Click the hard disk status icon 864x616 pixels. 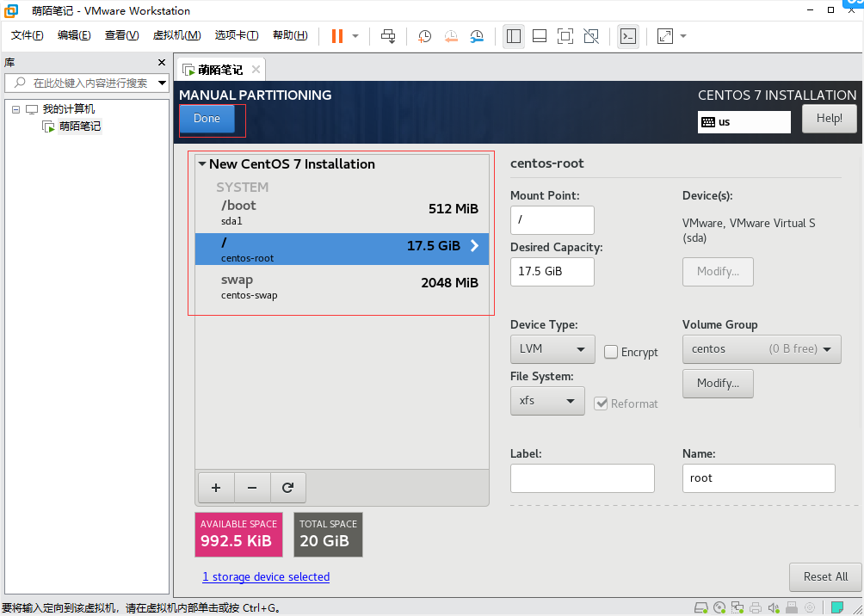click(x=701, y=607)
